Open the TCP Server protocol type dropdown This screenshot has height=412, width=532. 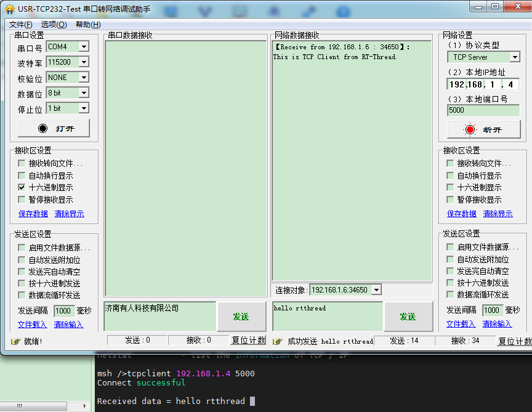[x=516, y=57]
